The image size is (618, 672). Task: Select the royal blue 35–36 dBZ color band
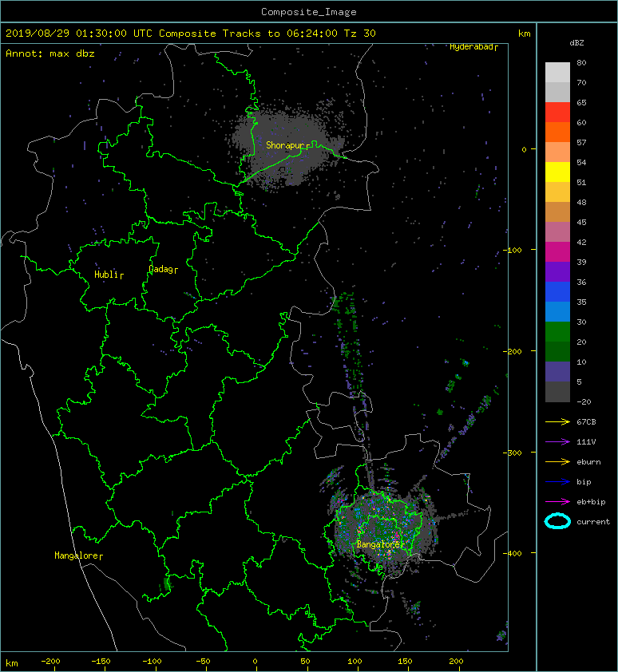[557, 291]
